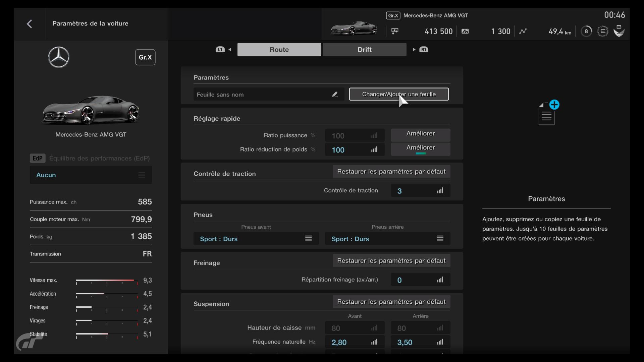644x362 pixels.
Task: Click the 'Feuille sans nom' name field
Action: pos(262,95)
